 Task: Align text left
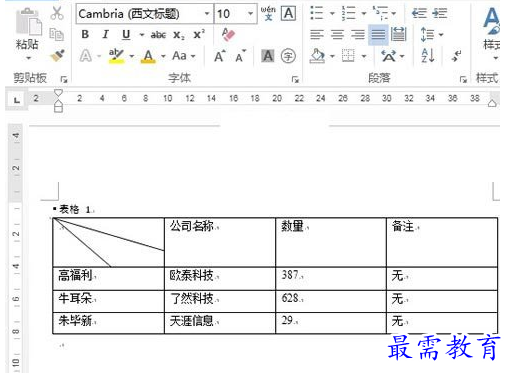coord(317,34)
